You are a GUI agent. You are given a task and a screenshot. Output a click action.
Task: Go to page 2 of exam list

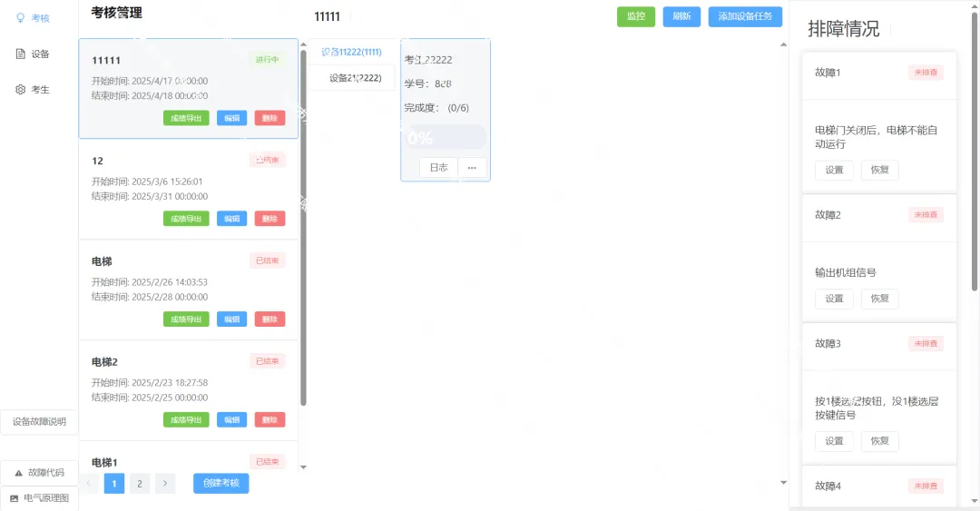(140, 484)
